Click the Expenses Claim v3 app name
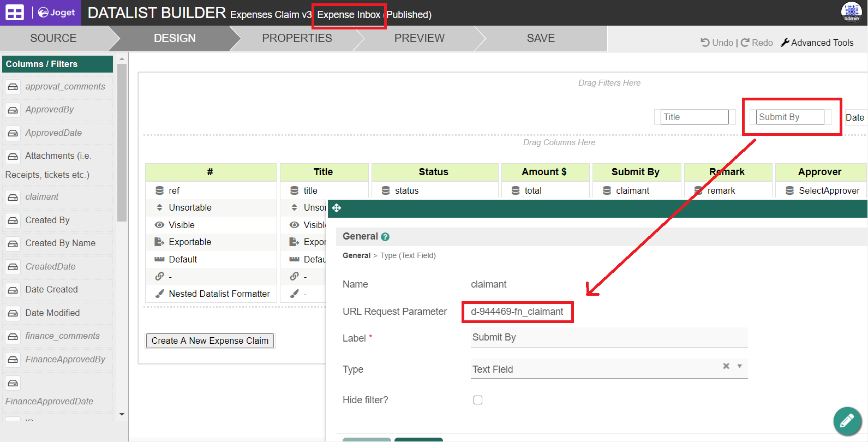The width and height of the screenshot is (868, 442). coord(271,15)
